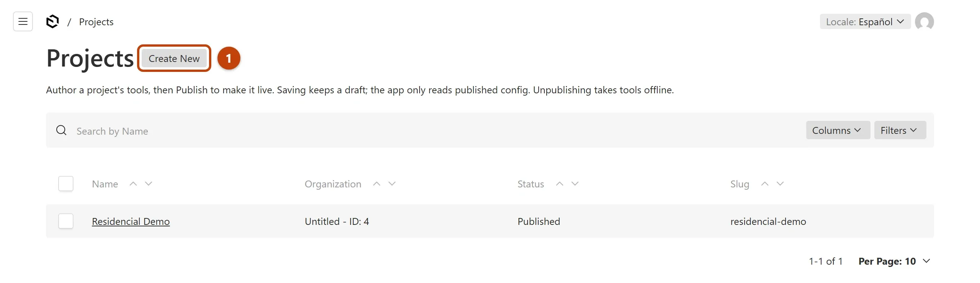Go to the dashboard via the logo icon
980x283 pixels.
click(52, 21)
